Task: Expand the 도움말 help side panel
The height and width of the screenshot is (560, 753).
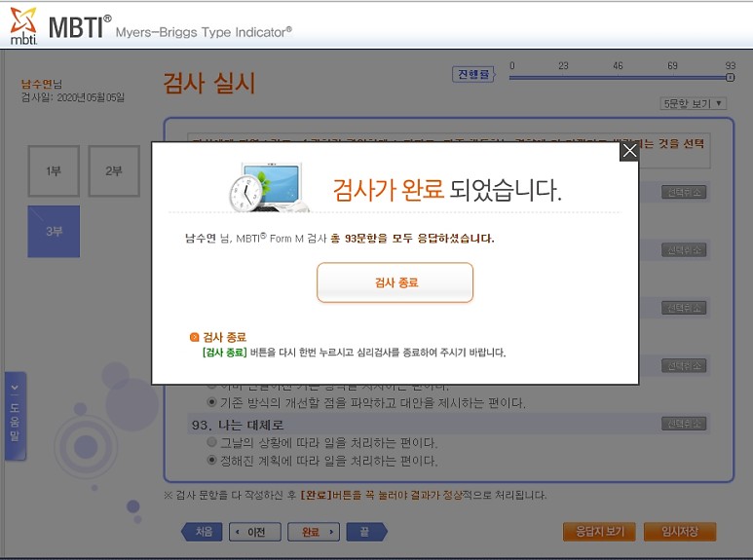Action: click(x=15, y=416)
